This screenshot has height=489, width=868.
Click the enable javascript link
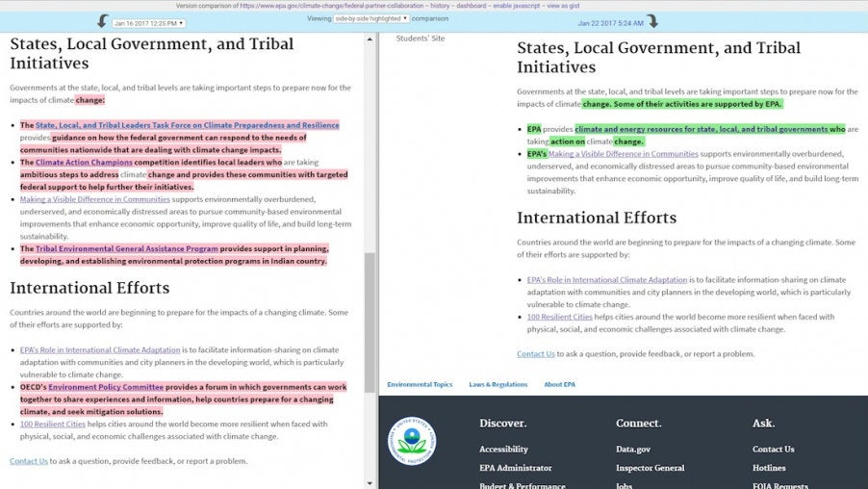516,6
